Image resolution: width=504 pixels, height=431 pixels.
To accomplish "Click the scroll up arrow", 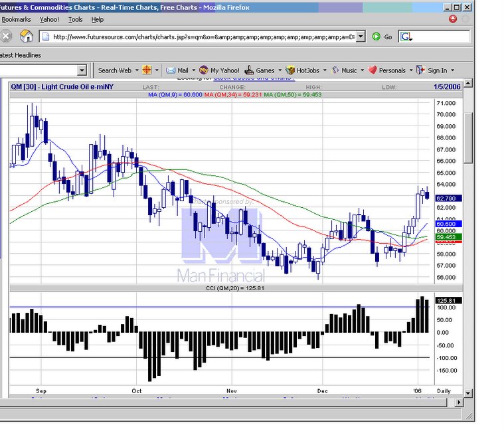I will (x=468, y=83).
